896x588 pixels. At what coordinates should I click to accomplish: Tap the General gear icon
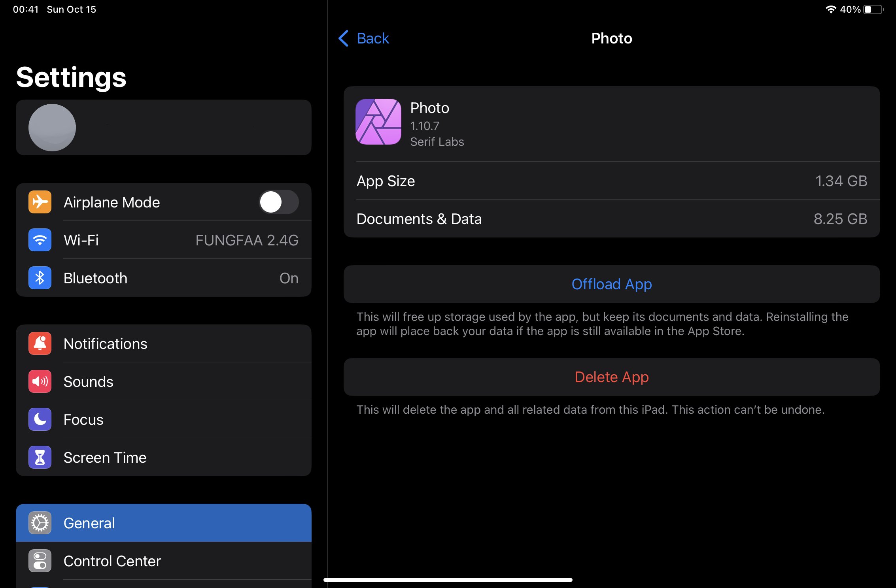pyautogui.click(x=40, y=523)
